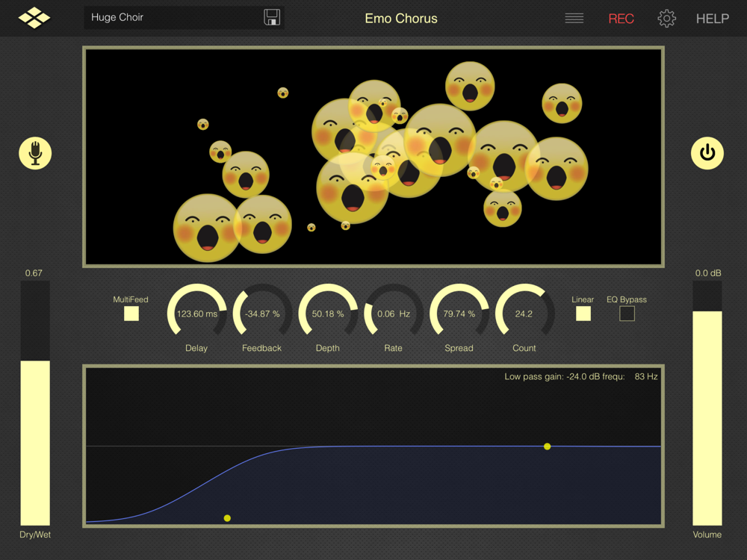This screenshot has height=560, width=747.
Task: Toggle the Linear checkbox
Action: click(x=583, y=314)
